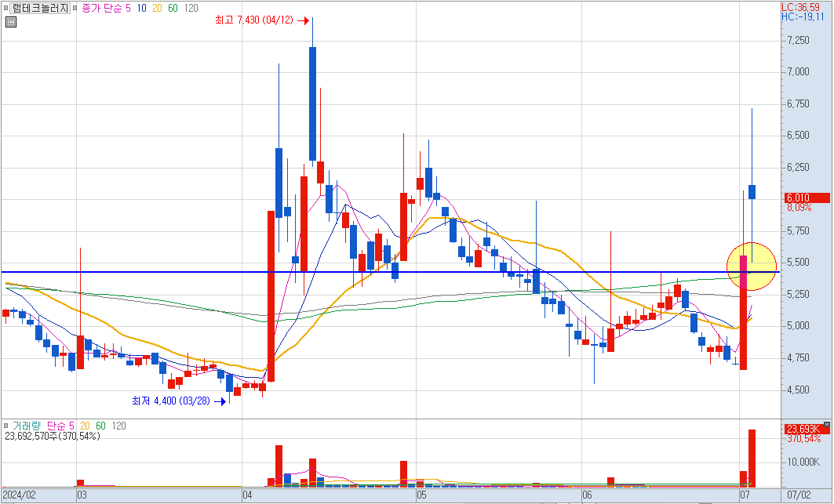Click the 최저 4,400 (03/28) low label

pyautogui.click(x=171, y=401)
